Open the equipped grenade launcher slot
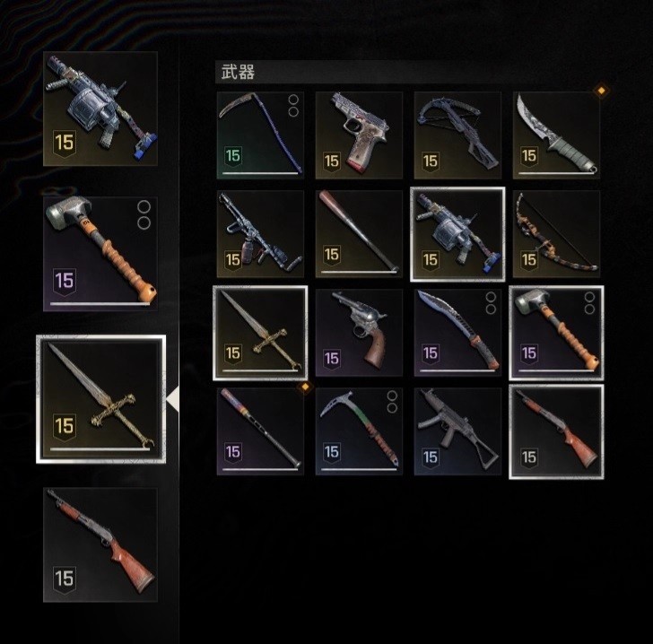653x644 pixels. click(100, 109)
